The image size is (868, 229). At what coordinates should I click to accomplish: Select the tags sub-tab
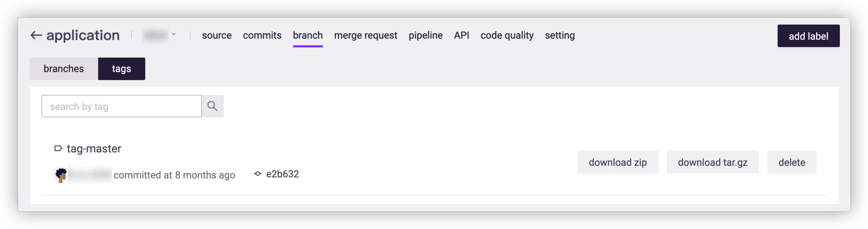point(121,69)
